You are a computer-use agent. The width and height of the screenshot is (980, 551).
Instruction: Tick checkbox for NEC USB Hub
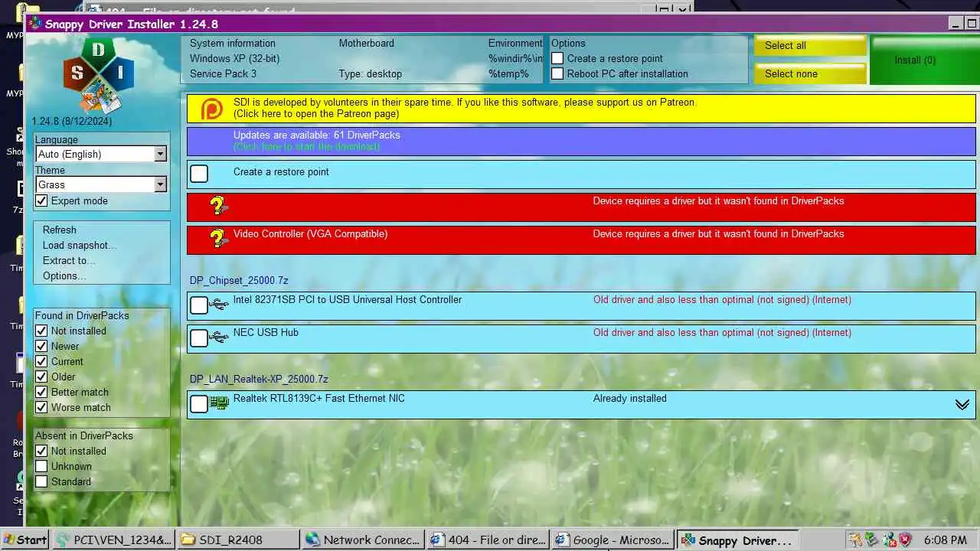tap(199, 337)
